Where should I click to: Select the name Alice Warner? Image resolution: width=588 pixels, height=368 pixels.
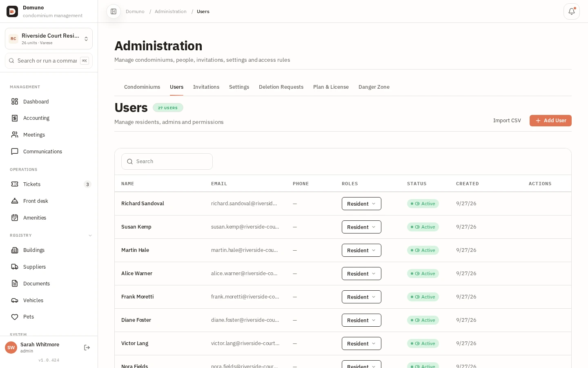(137, 274)
